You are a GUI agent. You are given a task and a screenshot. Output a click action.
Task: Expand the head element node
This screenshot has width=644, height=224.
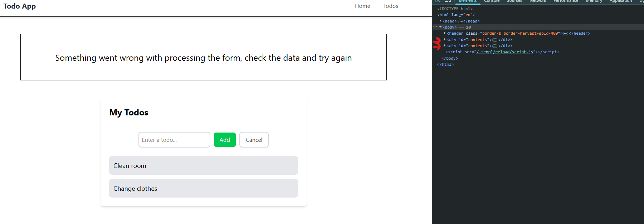(440, 21)
